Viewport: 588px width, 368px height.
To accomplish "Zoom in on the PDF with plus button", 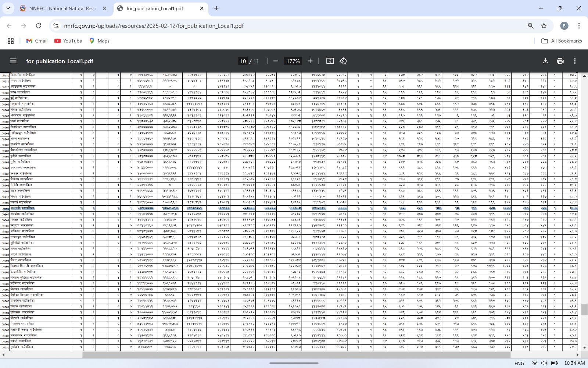I will pyautogui.click(x=310, y=61).
